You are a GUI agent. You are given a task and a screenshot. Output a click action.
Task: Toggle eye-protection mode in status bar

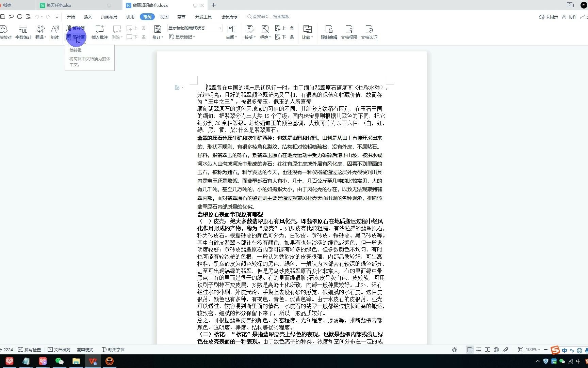[454, 349]
